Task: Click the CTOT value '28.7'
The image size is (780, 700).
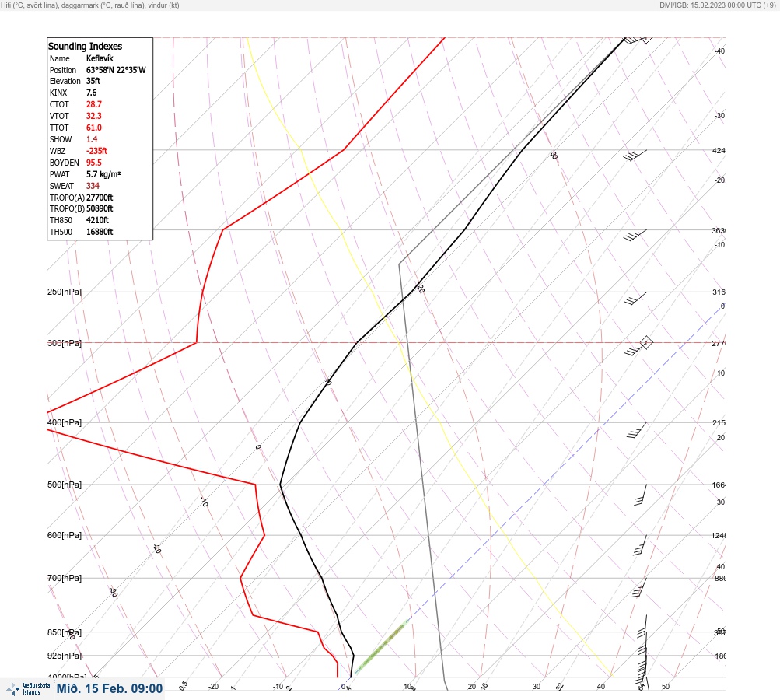Action: [94, 104]
